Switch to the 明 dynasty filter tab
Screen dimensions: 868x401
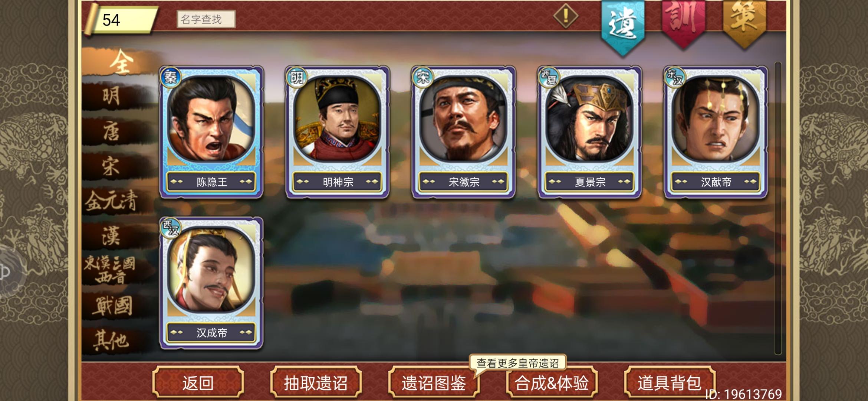(x=111, y=97)
